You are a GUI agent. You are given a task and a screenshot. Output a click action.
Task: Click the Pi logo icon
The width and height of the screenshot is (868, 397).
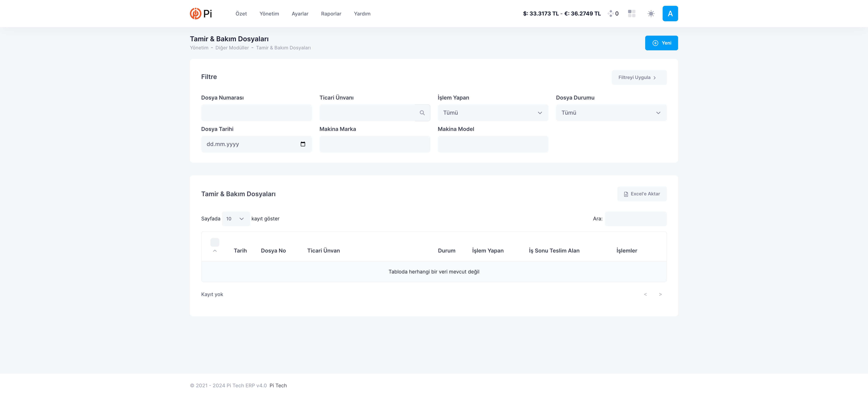[x=195, y=14]
